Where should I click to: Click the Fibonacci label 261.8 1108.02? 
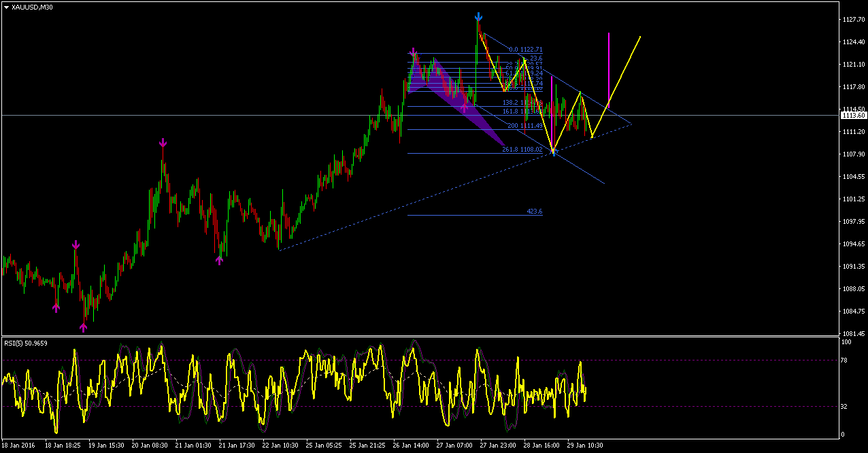[522, 150]
